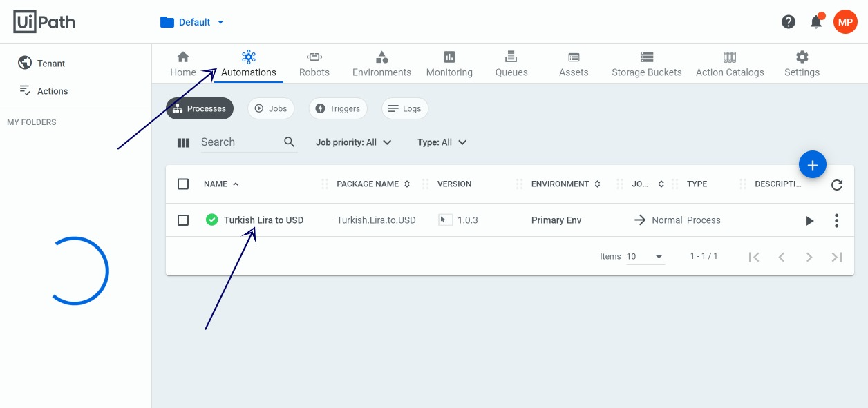Sort by the PACKAGE NAME column
The width and height of the screenshot is (868, 408).
373,184
